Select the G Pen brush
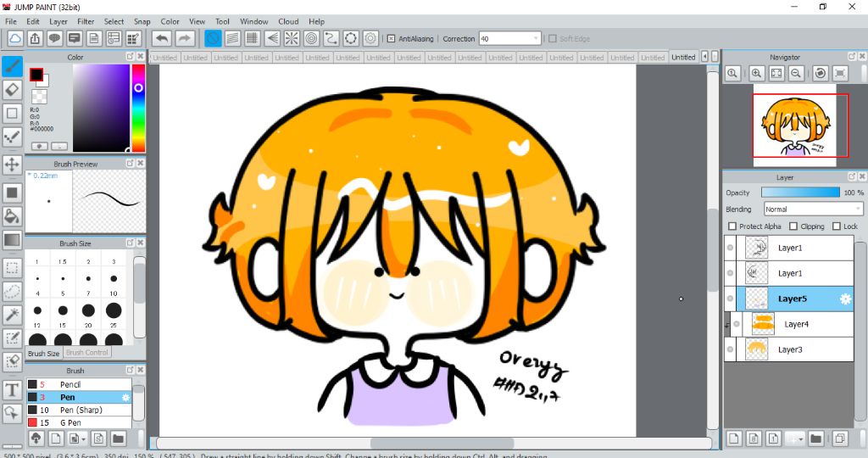 79,422
